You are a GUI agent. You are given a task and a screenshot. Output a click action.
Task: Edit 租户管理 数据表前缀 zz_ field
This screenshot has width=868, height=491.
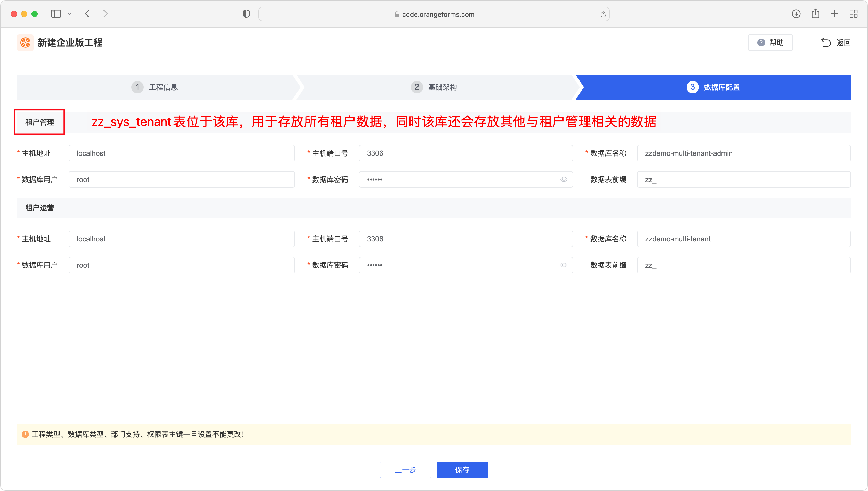point(744,179)
